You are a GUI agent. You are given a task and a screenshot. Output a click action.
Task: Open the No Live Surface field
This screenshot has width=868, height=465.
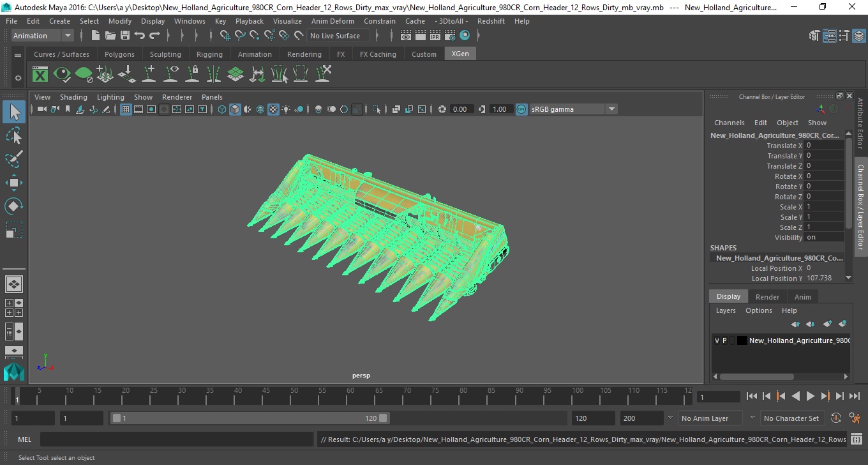click(338, 36)
